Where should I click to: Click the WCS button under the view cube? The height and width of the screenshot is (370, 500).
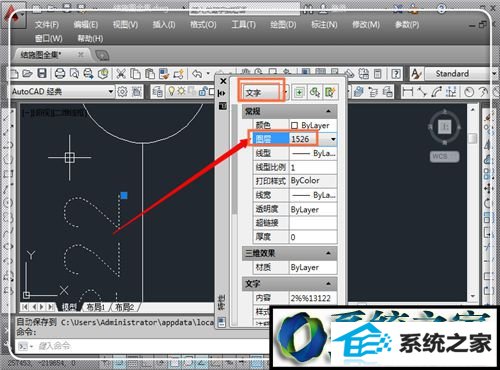[444, 156]
